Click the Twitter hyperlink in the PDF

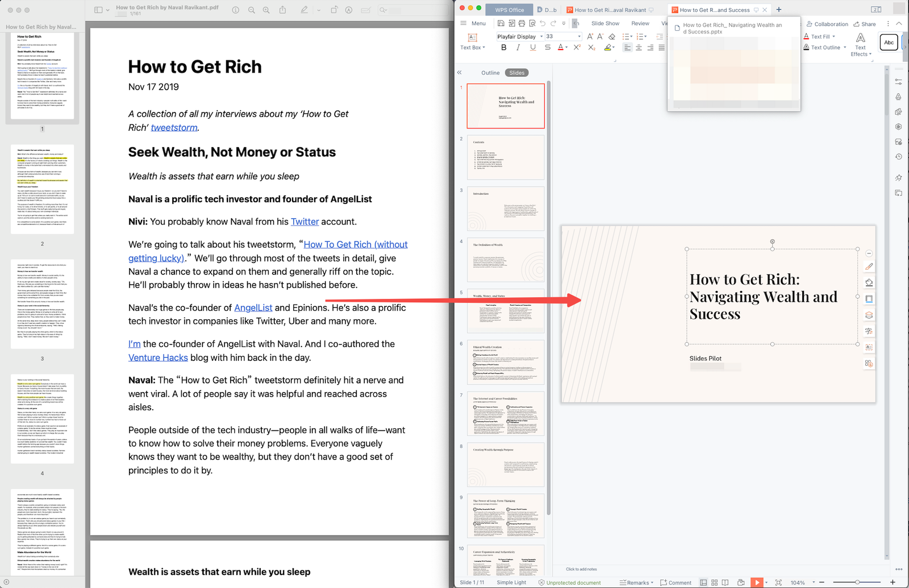tap(305, 222)
